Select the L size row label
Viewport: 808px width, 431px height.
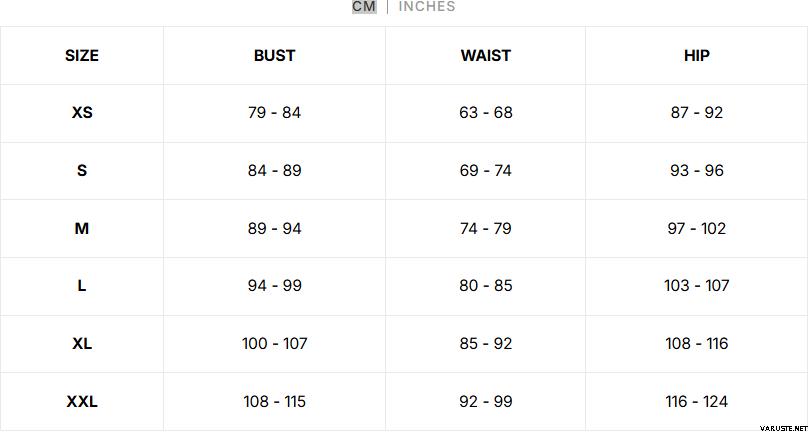coord(82,286)
